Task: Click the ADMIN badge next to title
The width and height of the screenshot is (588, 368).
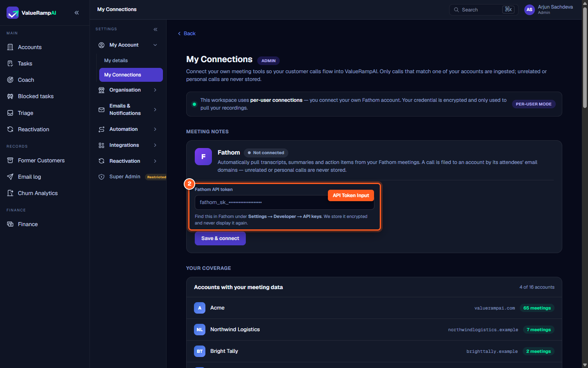Action: (x=268, y=61)
